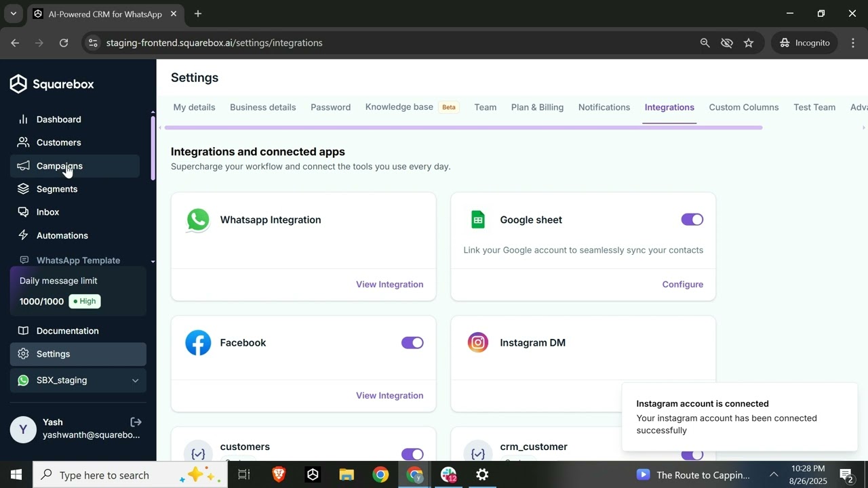Click the Squarebox logo in the sidebar
The image size is (868, 488).
click(52, 84)
